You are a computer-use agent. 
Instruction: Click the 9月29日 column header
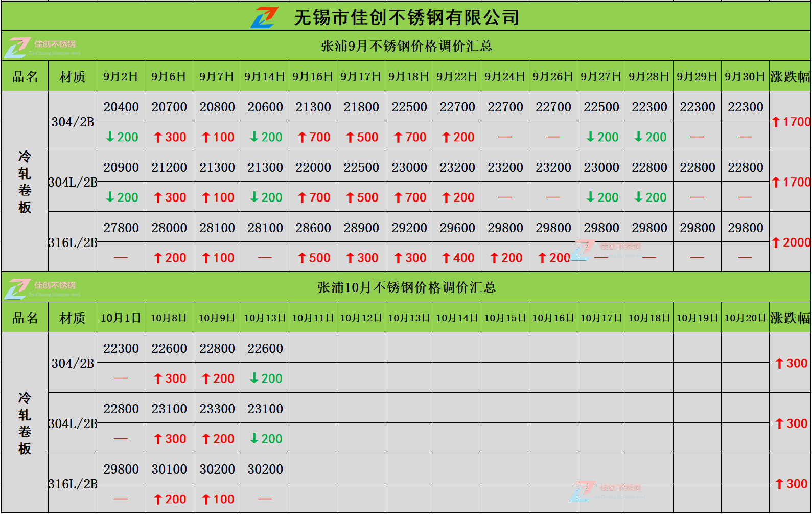[x=698, y=76]
